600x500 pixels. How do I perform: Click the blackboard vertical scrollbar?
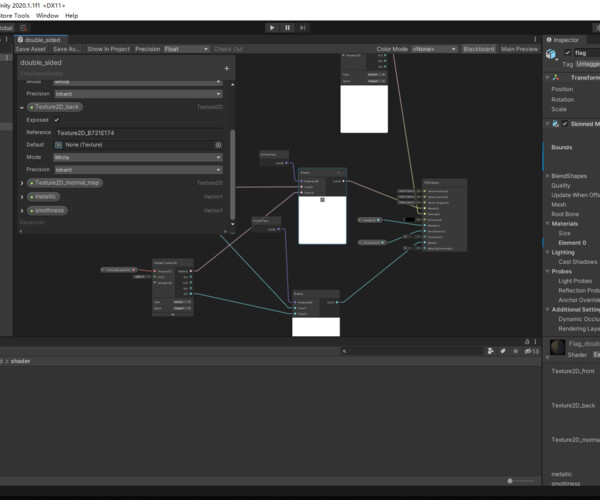[x=233, y=174]
